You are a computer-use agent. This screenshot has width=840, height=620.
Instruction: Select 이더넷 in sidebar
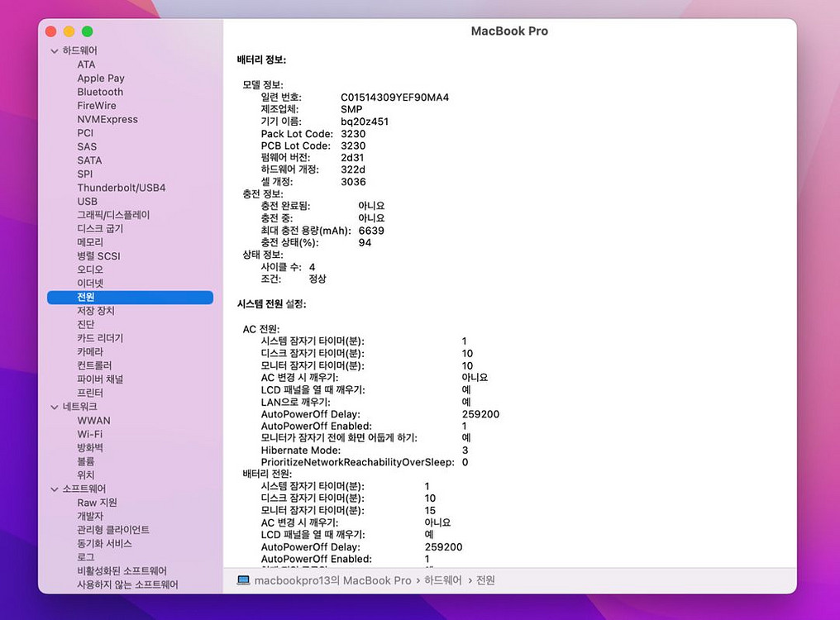90,284
